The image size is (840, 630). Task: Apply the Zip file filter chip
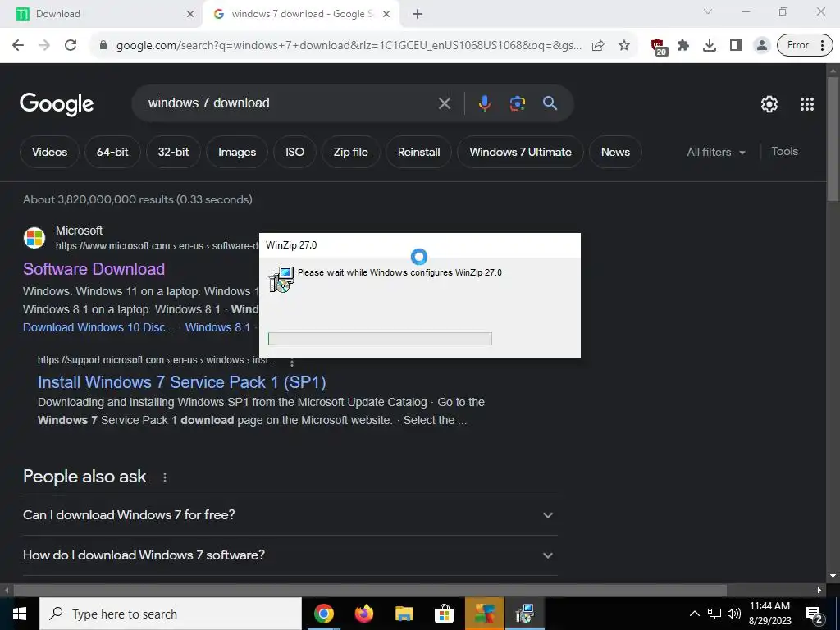[351, 152]
